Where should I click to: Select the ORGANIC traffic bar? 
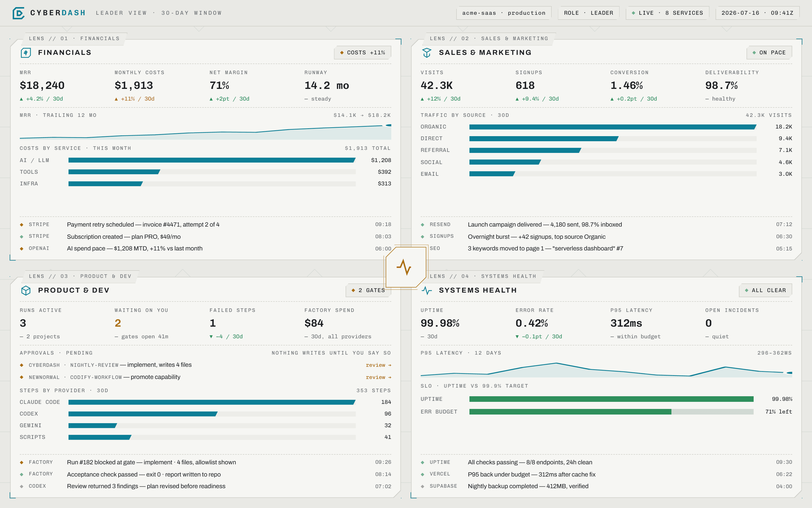click(613, 127)
